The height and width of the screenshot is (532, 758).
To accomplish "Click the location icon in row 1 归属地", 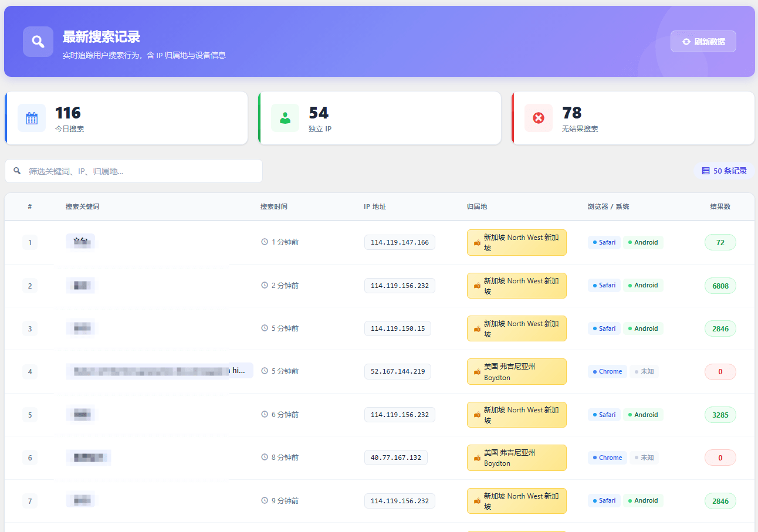I will pos(477,243).
